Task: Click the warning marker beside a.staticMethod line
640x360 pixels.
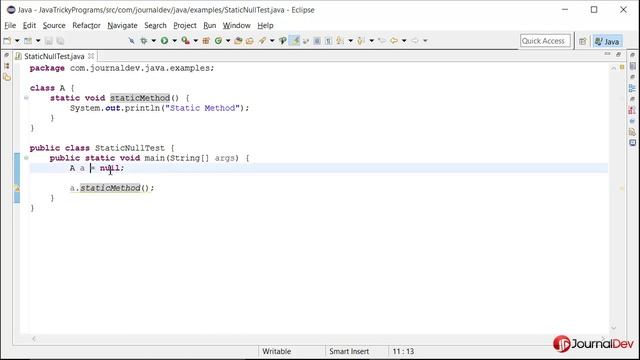Action: [17, 188]
